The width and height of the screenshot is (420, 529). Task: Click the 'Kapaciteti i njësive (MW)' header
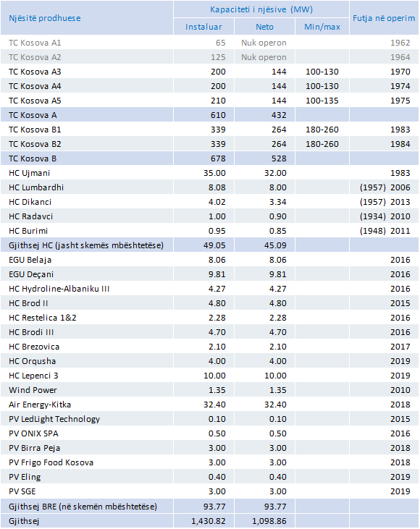click(x=261, y=9)
